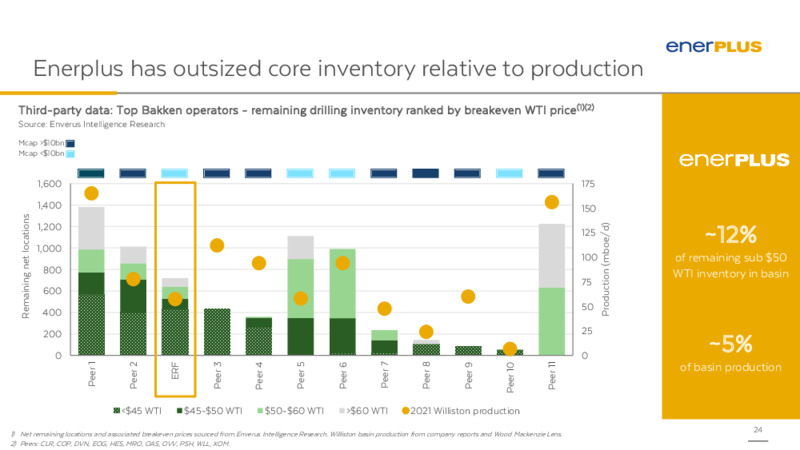Click the Peer 7 production dot
The width and height of the screenshot is (800, 450).
[384, 309]
